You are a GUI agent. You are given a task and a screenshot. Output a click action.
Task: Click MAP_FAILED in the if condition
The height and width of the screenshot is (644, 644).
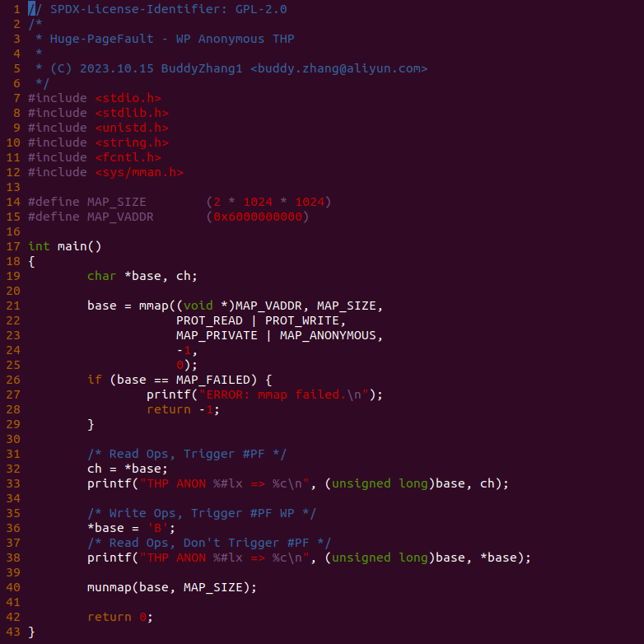[x=212, y=380]
